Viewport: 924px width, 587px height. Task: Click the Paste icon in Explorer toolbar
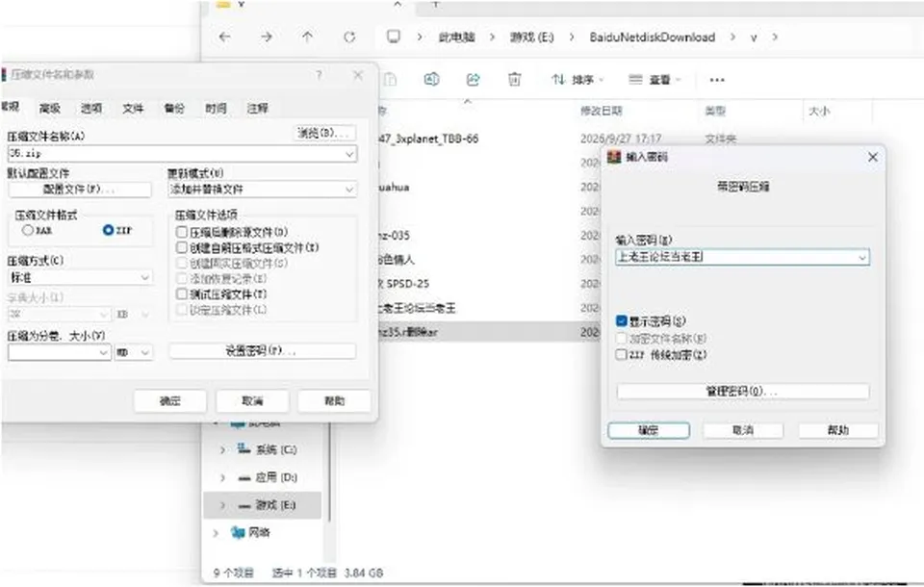(390, 79)
